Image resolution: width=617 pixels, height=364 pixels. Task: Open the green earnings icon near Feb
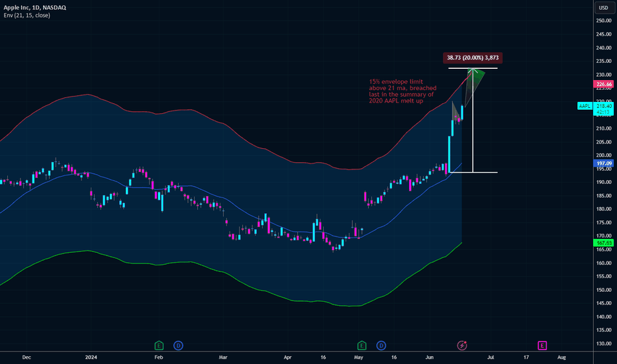pos(159,345)
